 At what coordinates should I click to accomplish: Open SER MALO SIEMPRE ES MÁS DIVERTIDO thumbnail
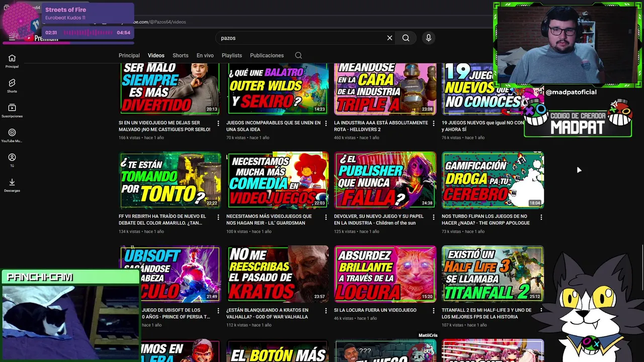[x=170, y=89]
